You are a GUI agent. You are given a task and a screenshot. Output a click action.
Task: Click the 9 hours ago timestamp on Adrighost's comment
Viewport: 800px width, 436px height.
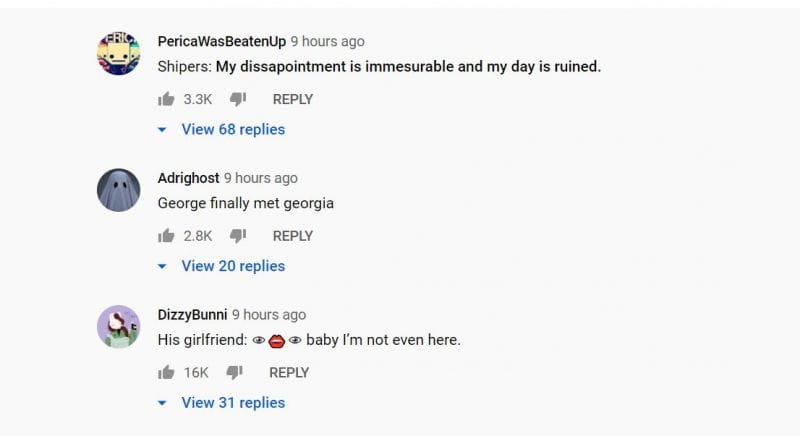(260, 178)
